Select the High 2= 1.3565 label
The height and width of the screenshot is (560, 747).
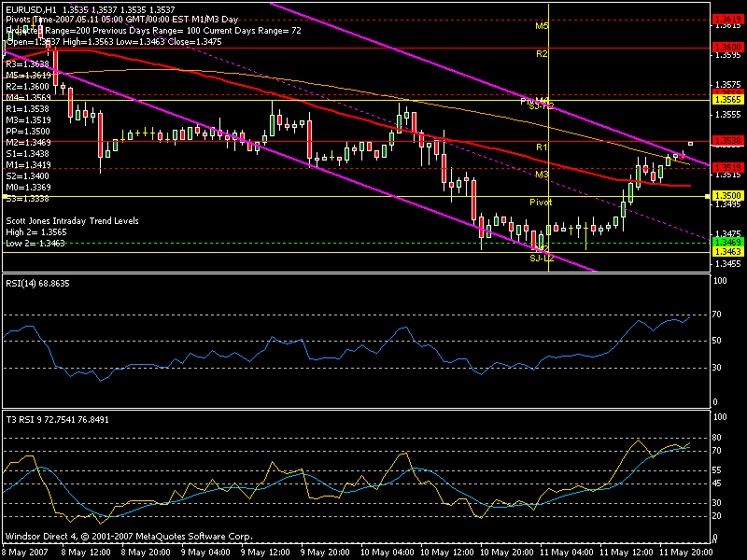pyautogui.click(x=34, y=231)
